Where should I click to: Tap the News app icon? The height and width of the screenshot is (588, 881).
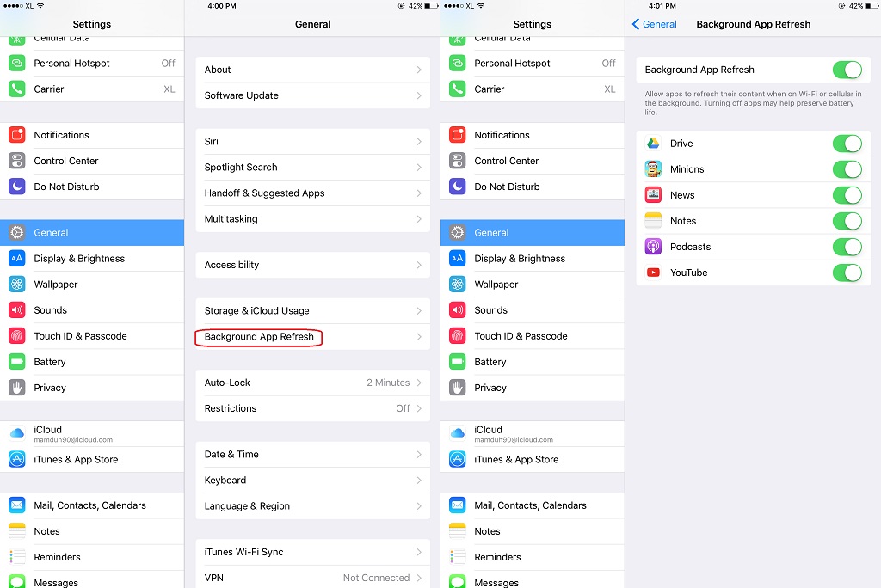tap(653, 195)
